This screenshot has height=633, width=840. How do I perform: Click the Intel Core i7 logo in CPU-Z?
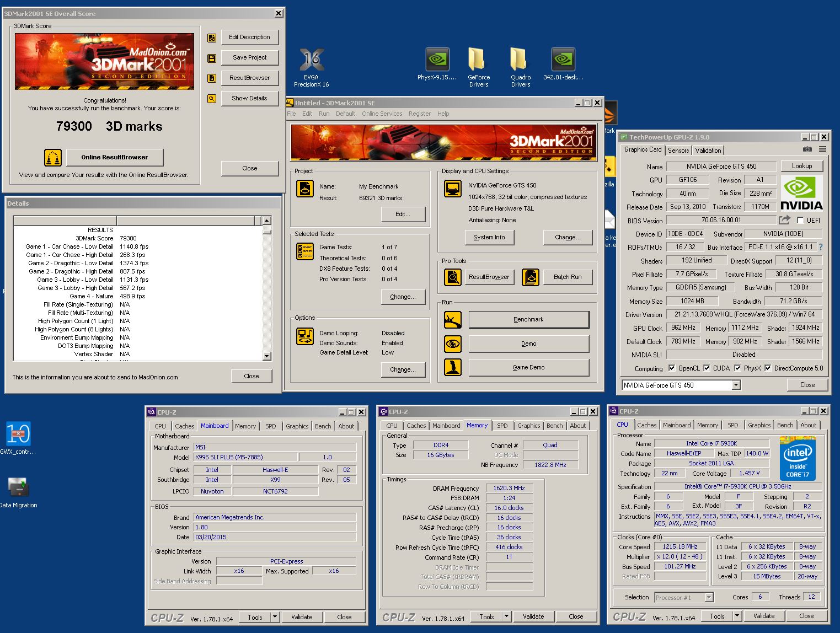[x=798, y=458]
